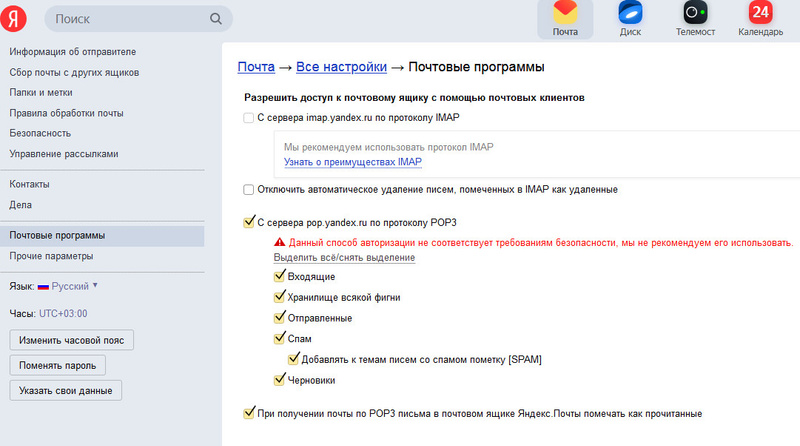800x446 pixels.
Task: Click the Yandex logo icon
Action: (21, 18)
